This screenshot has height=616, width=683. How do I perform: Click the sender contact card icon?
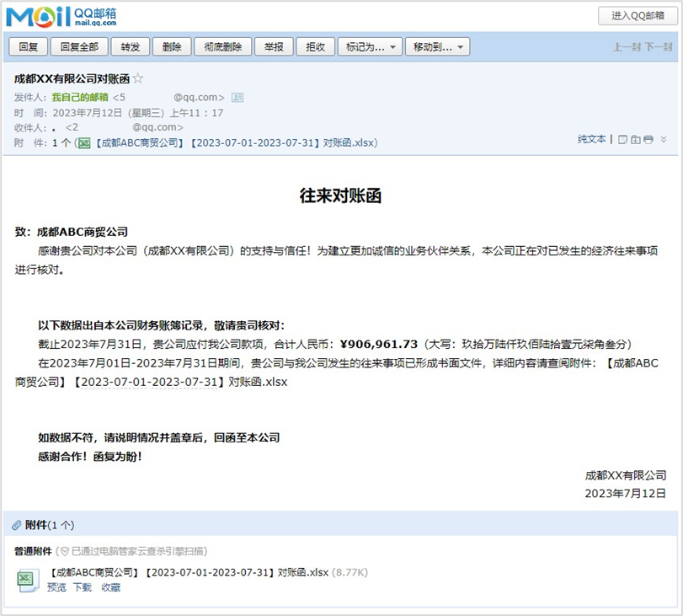237,98
